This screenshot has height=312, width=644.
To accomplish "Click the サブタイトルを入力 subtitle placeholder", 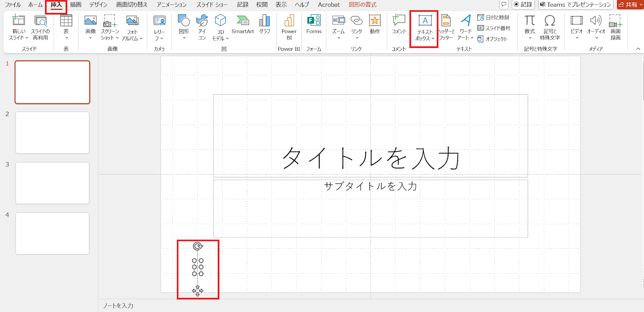I will coord(371,208).
